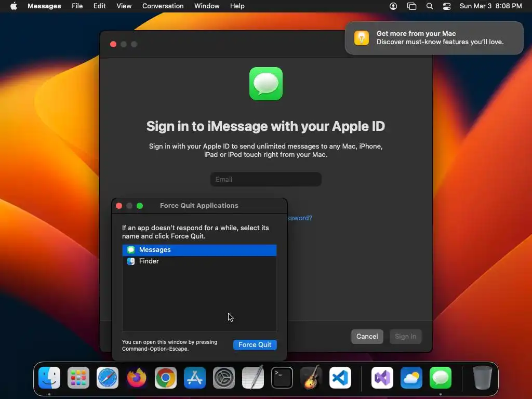Open the Window menu
532x399 pixels.
click(x=207, y=6)
